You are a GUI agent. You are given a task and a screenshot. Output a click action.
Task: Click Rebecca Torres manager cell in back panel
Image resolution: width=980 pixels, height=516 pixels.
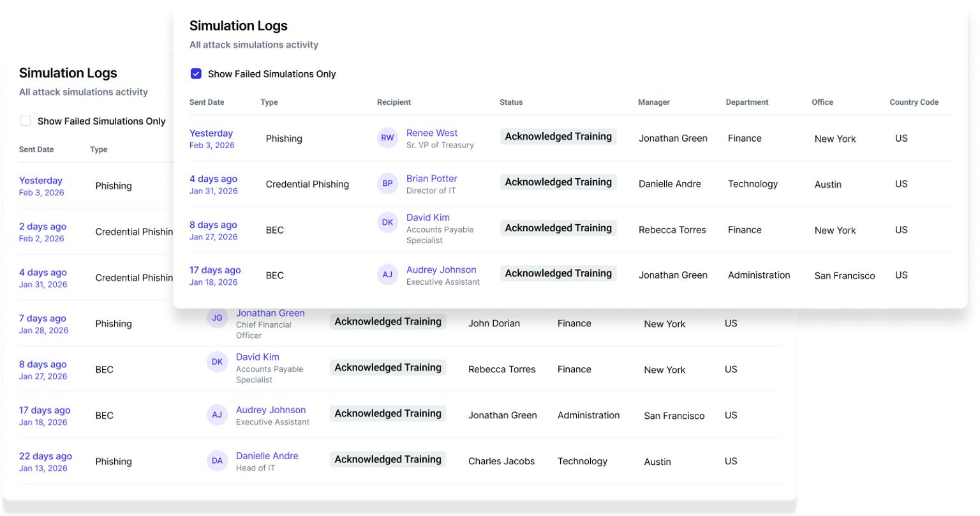(502, 369)
